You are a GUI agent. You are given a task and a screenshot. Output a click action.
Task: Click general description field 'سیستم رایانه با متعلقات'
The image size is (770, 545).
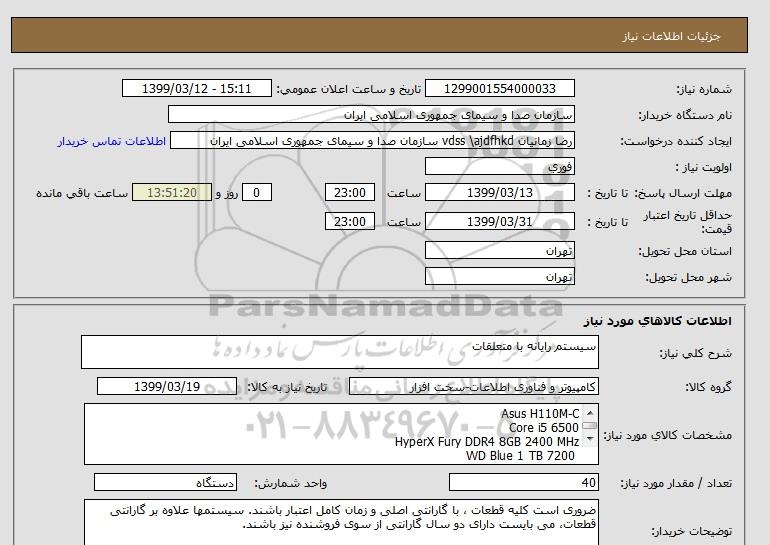pos(340,352)
